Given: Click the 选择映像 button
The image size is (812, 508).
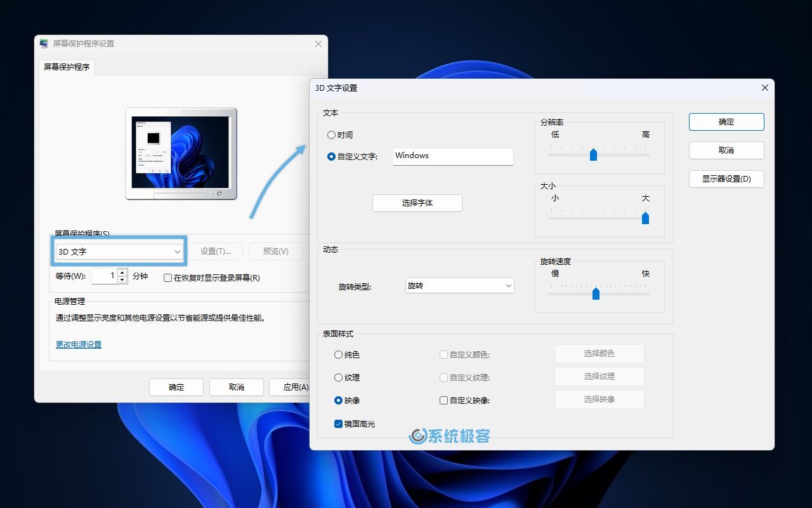Looking at the screenshot, I should tap(599, 399).
